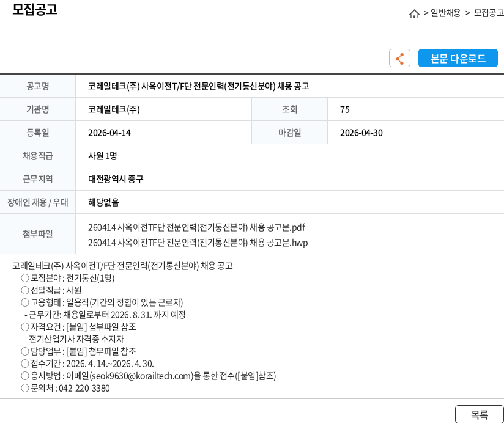Click the 목록 button

(480, 414)
